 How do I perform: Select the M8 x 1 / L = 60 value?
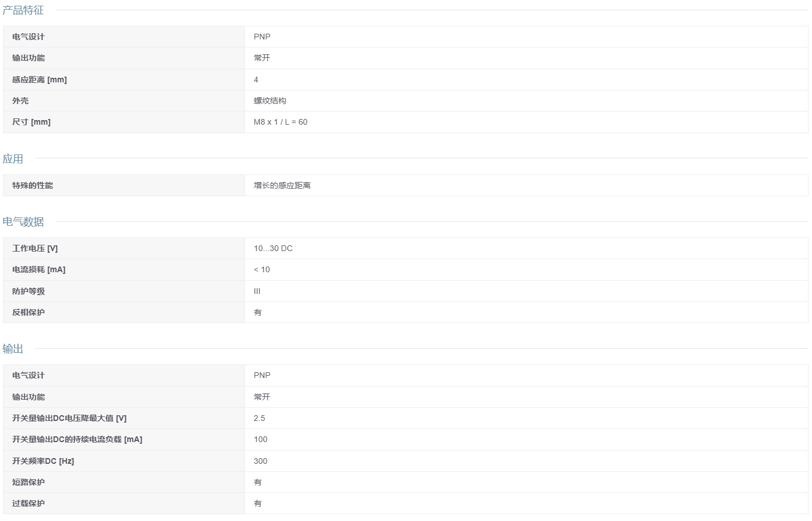[280, 122]
